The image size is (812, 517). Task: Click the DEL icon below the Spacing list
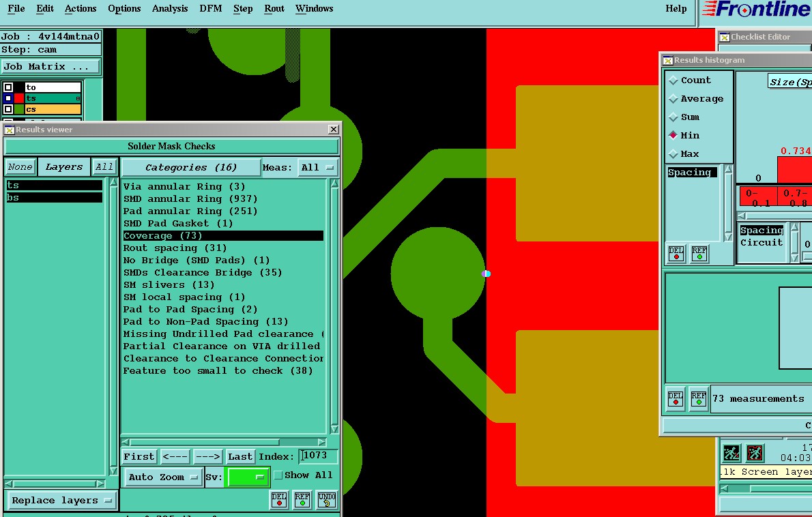[676, 254]
